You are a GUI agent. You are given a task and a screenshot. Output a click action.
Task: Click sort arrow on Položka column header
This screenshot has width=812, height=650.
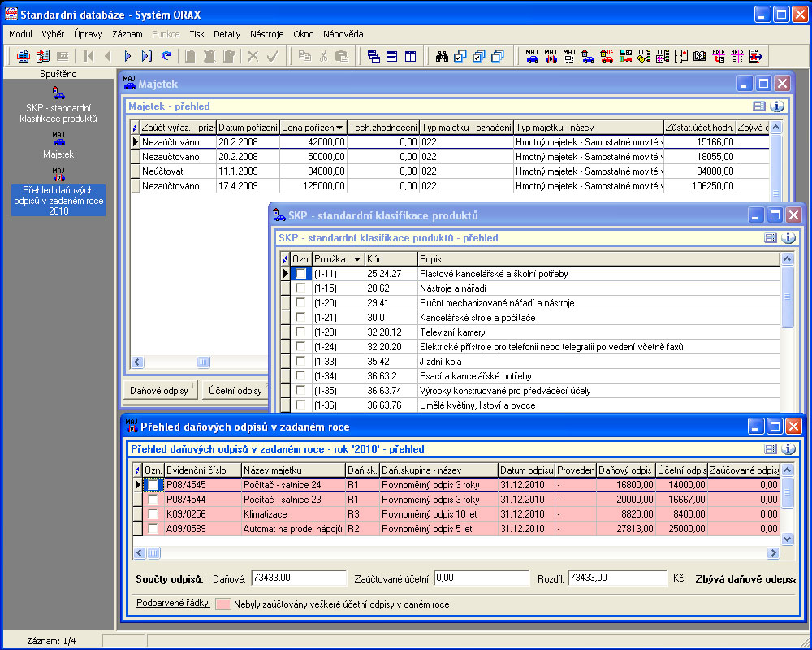pyautogui.click(x=356, y=258)
